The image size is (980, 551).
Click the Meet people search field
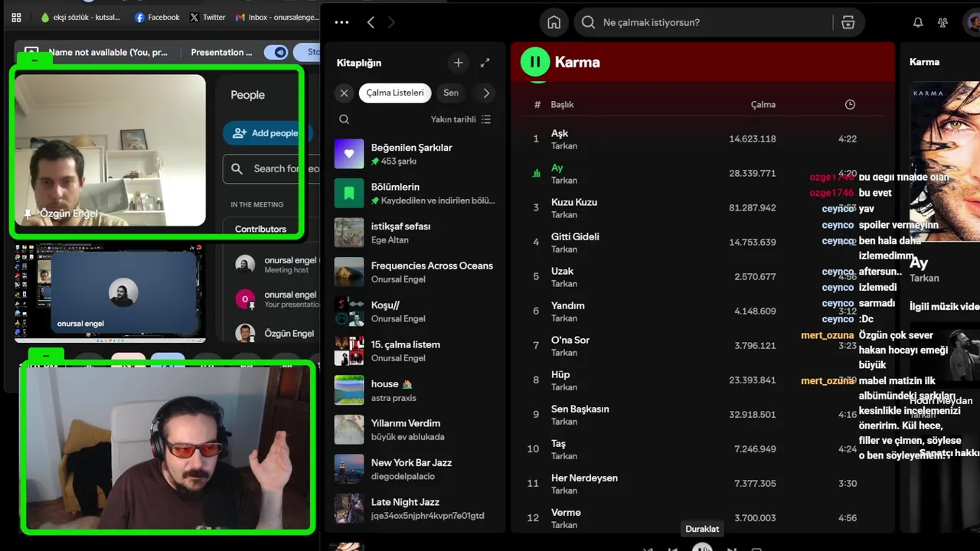click(271, 168)
